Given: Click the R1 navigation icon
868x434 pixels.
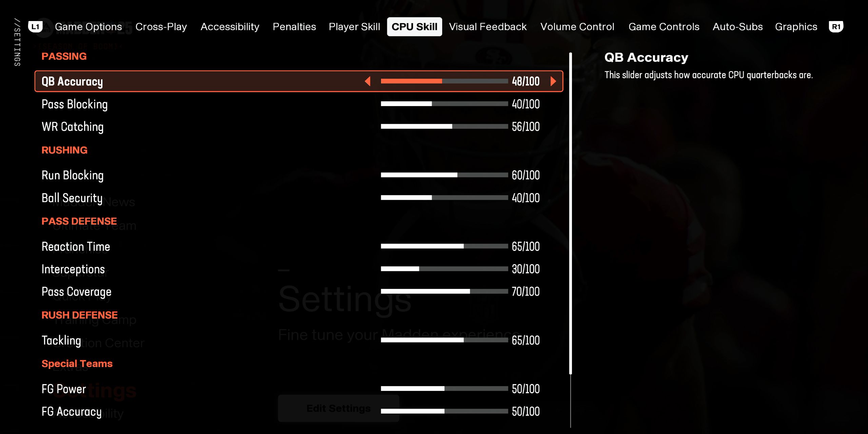Looking at the screenshot, I should pos(836,26).
